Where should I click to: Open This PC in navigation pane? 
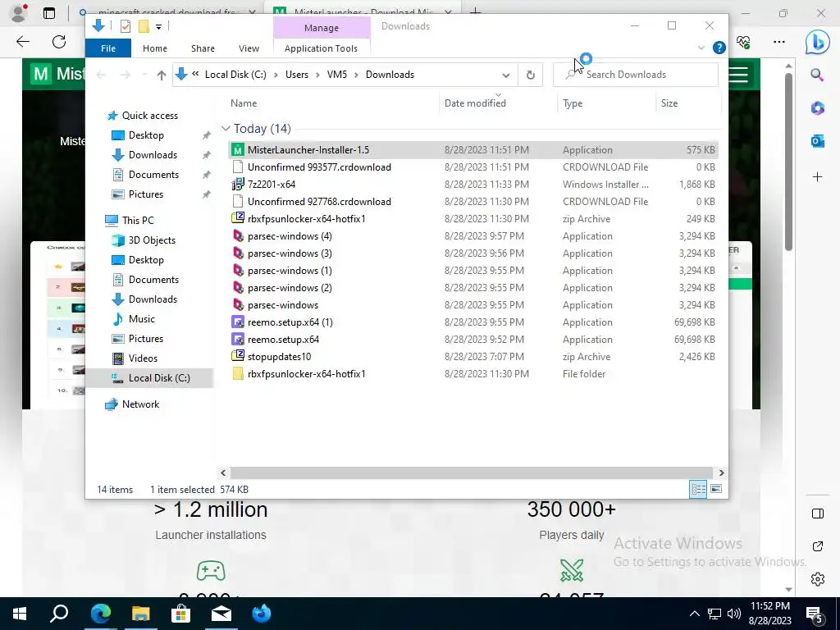coord(138,220)
